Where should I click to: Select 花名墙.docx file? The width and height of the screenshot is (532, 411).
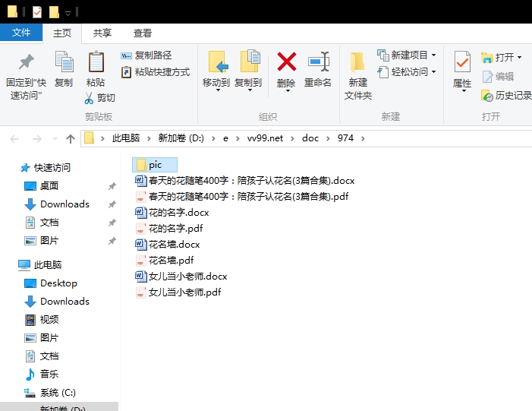coord(168,245)
